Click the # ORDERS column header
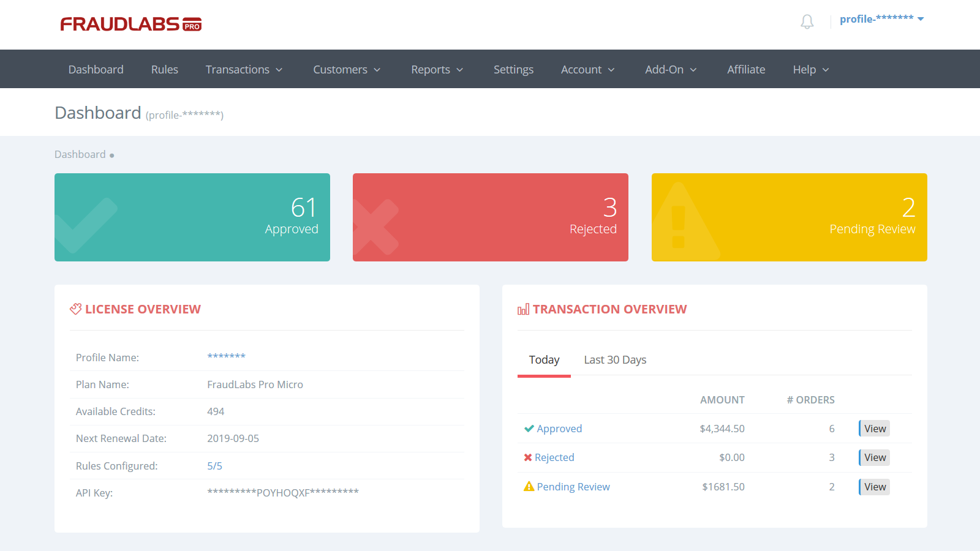Viewport: 980px width, 551px height. coord(810,400)
